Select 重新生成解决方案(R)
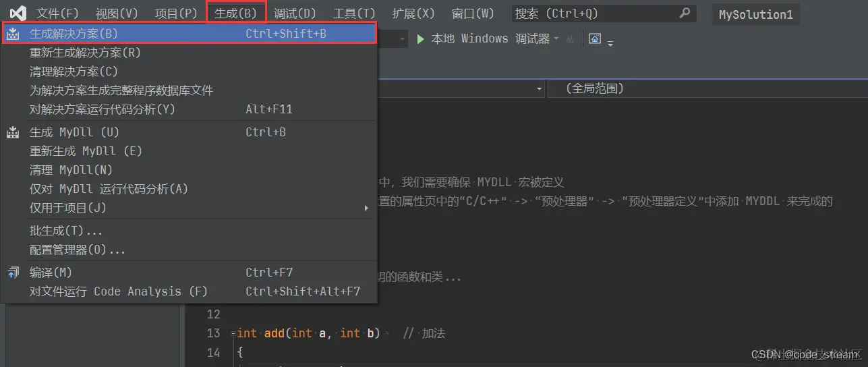868x367 pixels. pos(189,53)
